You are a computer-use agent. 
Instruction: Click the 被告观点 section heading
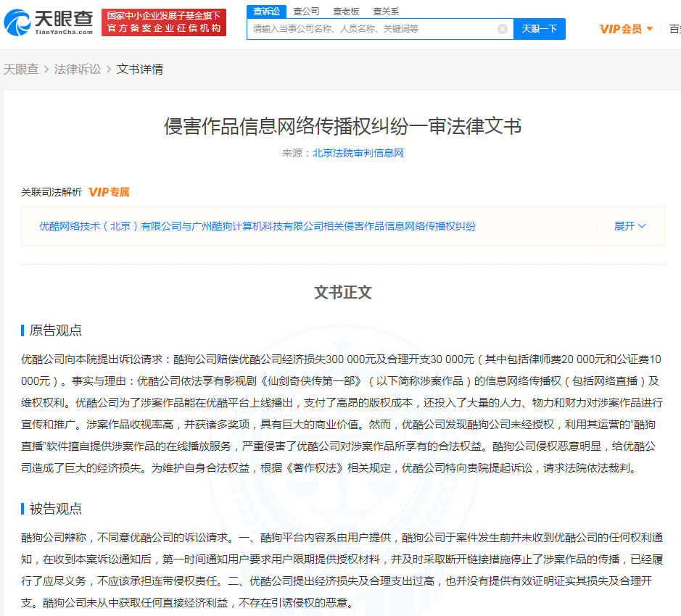pos(55,509)
